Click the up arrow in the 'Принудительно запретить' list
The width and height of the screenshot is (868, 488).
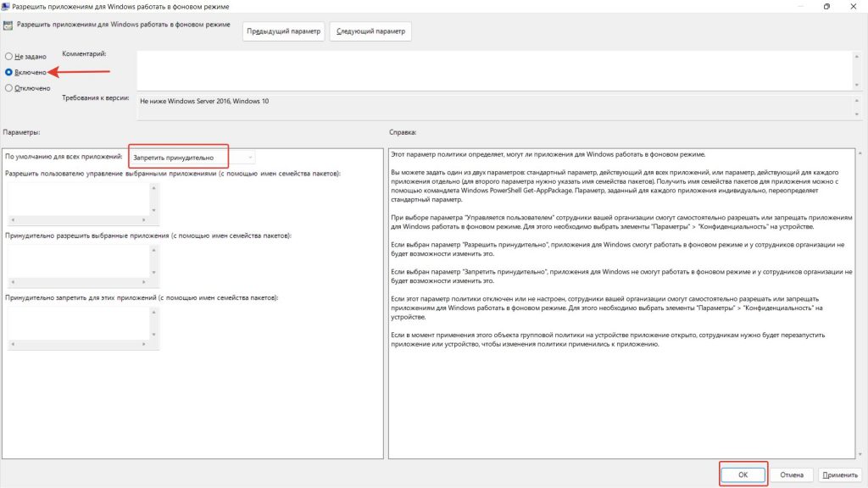pyautogui.click(x=154, y=312)
